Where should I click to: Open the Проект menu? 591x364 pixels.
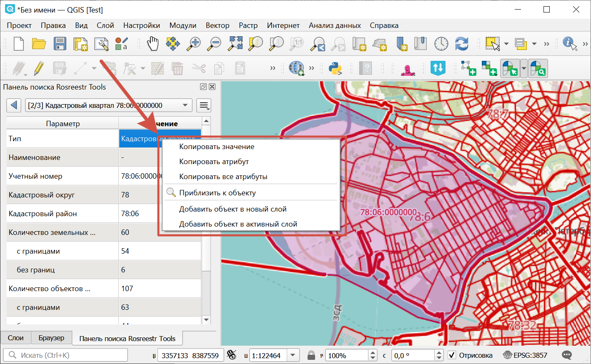click(x=19, y=25)
